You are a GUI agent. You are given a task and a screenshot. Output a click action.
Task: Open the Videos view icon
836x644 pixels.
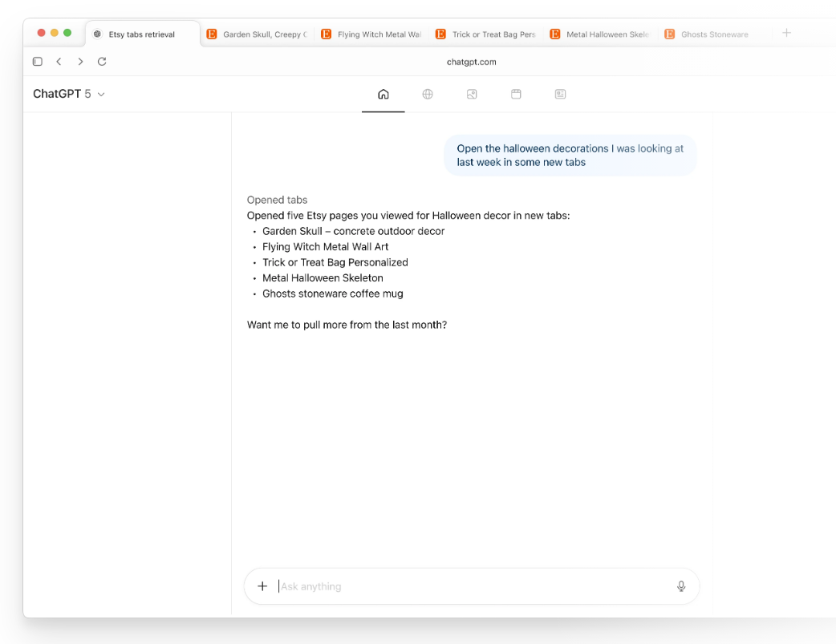(x=515, y=94)
